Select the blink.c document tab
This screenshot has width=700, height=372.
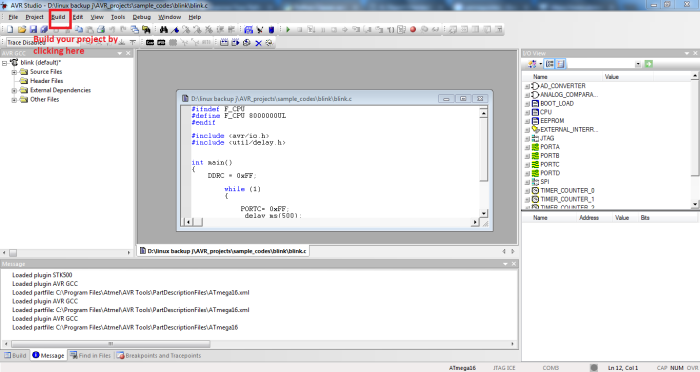223,251
